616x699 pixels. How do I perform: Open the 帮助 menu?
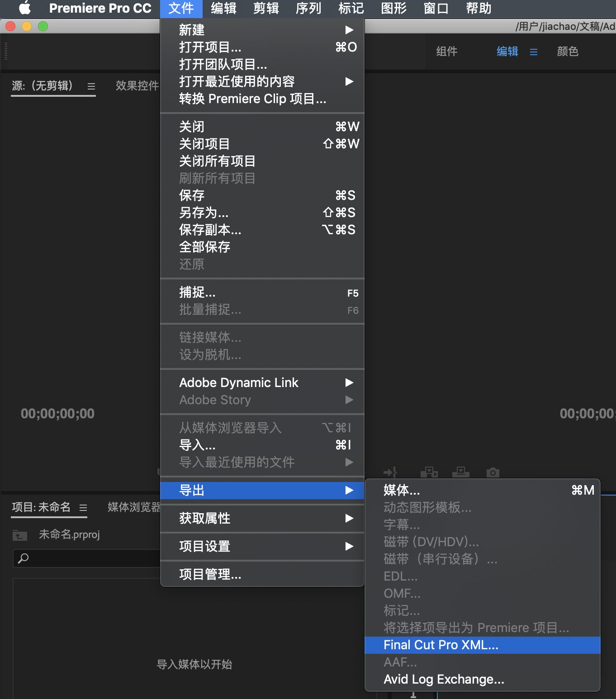coord(479,8)
